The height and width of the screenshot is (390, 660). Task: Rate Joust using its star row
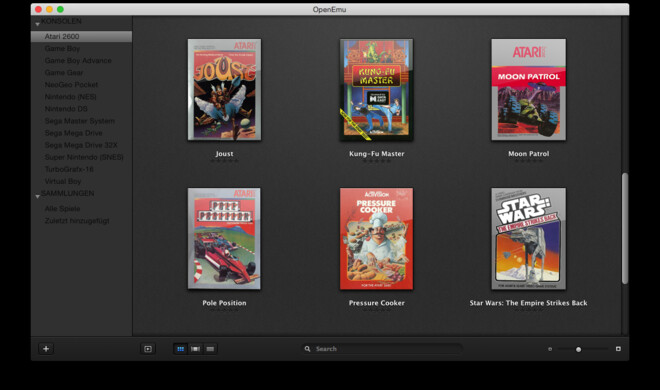point(224,161)
